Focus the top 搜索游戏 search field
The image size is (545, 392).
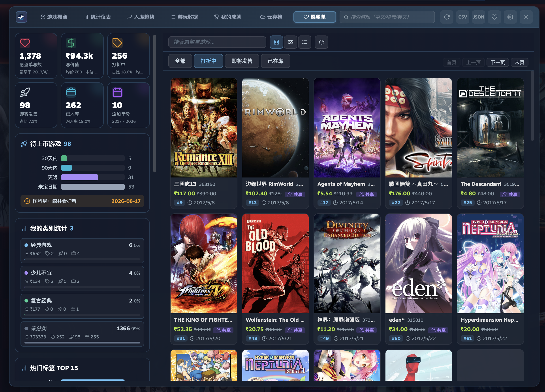click(387, 17)
